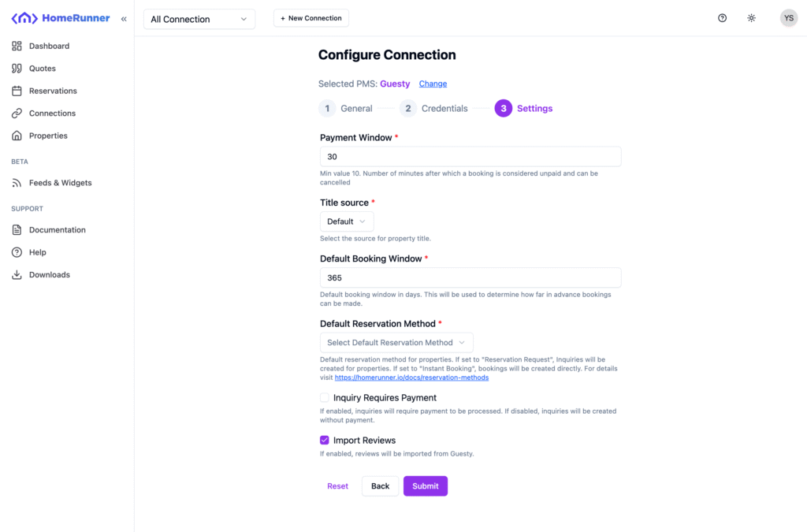Toggle the light/dark theme sun icon

coord(752,18)
